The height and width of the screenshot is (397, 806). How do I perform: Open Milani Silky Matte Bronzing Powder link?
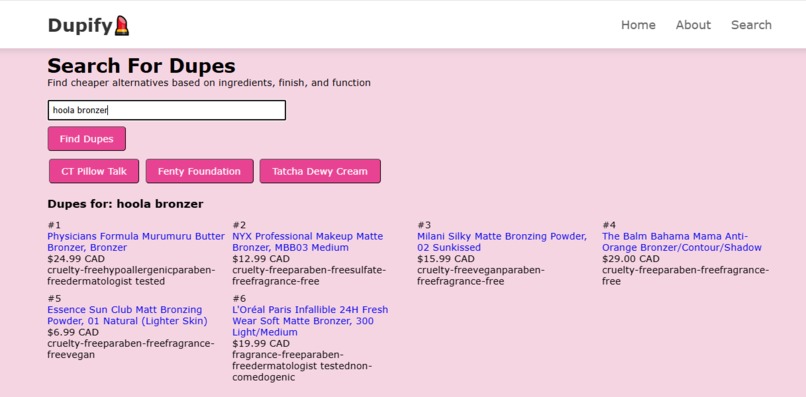(x=502, y=242)
